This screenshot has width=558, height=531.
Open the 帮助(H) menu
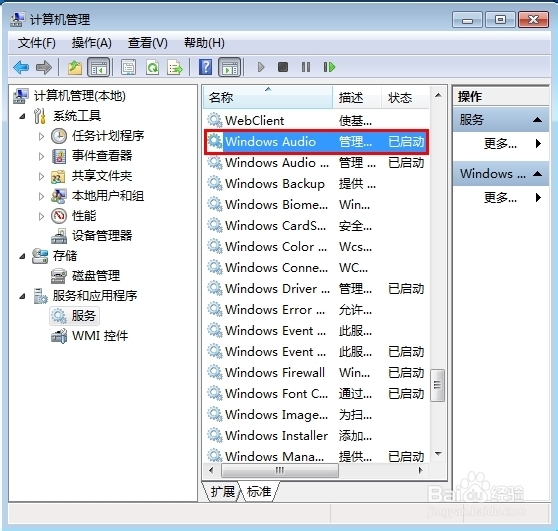tap(204, 43)
